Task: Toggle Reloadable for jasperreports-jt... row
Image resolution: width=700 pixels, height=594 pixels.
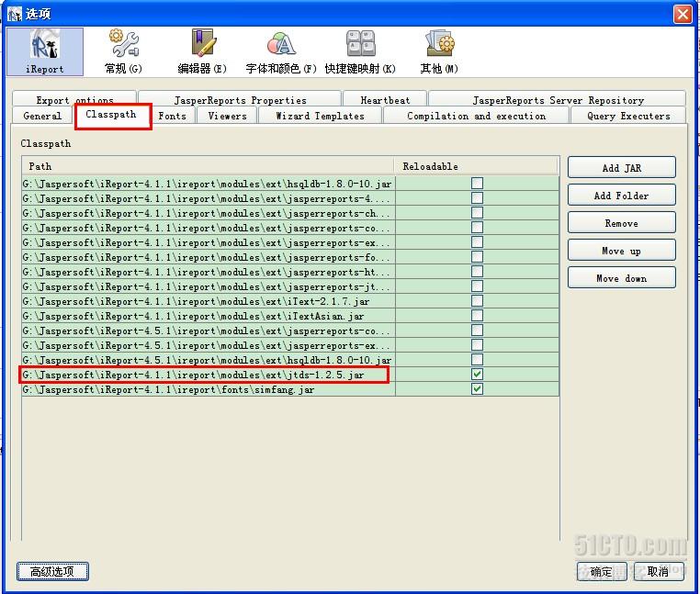Action: click(x=478, y=286)
